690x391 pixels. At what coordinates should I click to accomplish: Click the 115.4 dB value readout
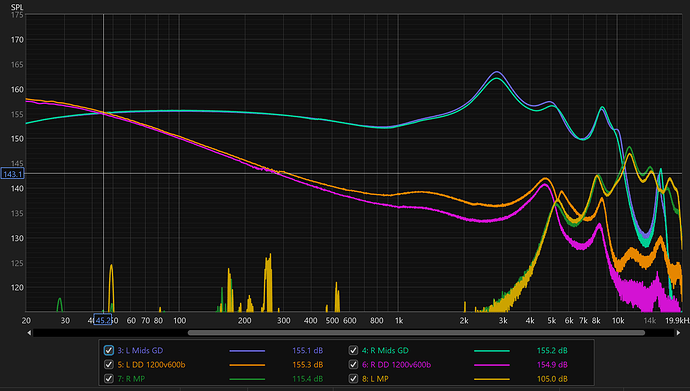(x=308, y=379)
